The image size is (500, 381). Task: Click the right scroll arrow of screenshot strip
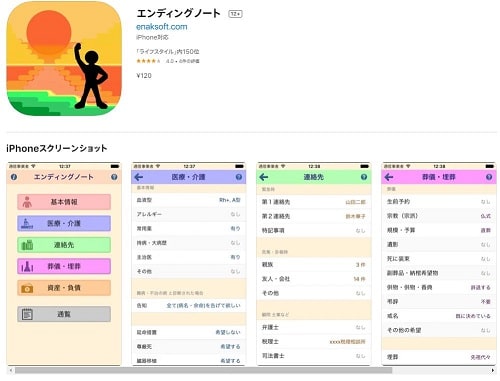pyautogui.click(x=493, y=370)
